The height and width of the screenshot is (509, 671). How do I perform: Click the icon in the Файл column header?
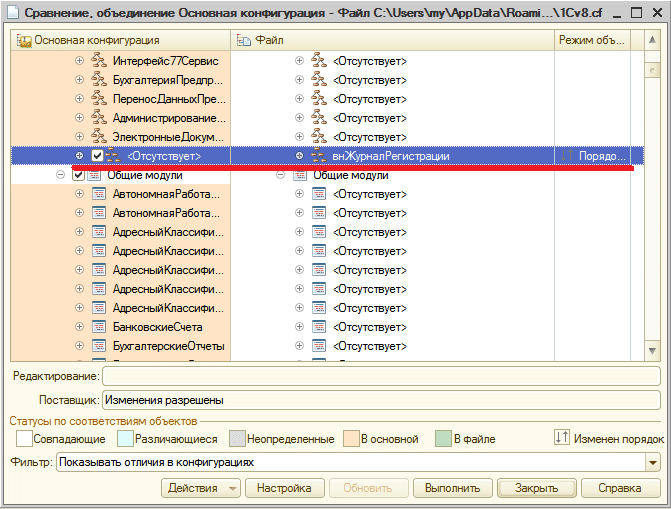[x=244, y=40]
